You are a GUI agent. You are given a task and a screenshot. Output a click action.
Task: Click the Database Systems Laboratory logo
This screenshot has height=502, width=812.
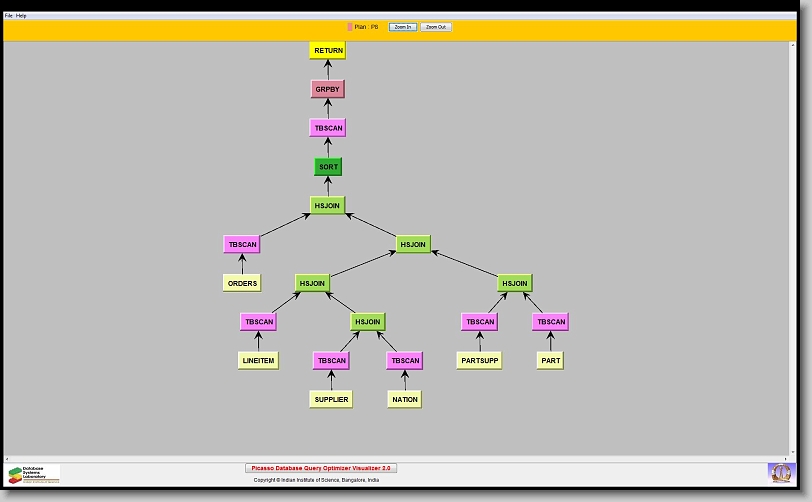(x=34, y=473)
